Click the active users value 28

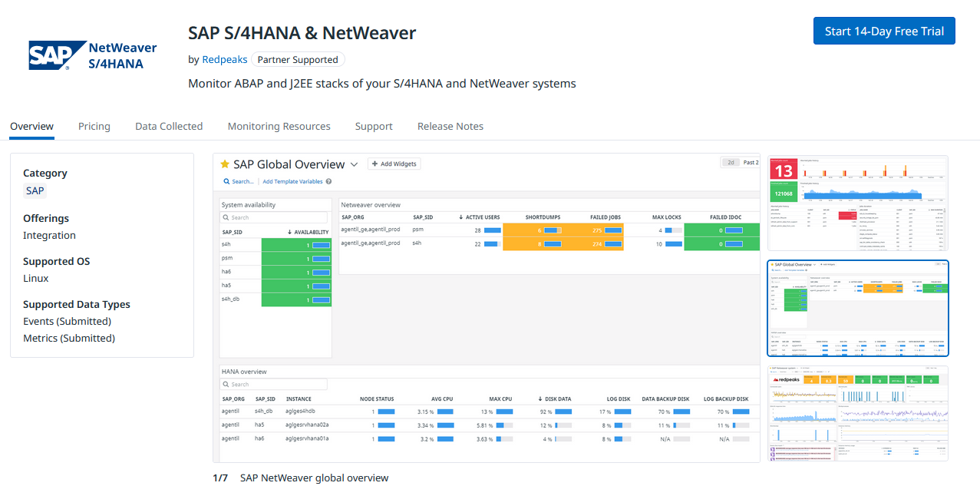[x=477, y=230]
